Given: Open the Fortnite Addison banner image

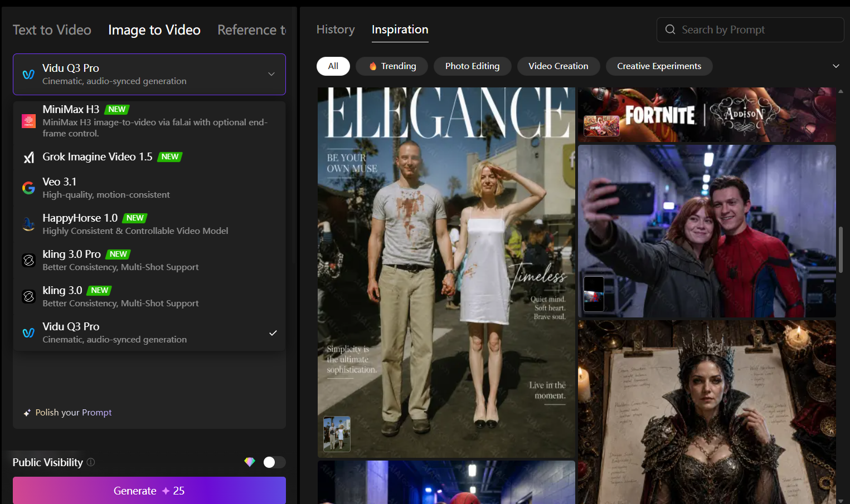Looking at the screenshot, I should click(x=707, y=114).
